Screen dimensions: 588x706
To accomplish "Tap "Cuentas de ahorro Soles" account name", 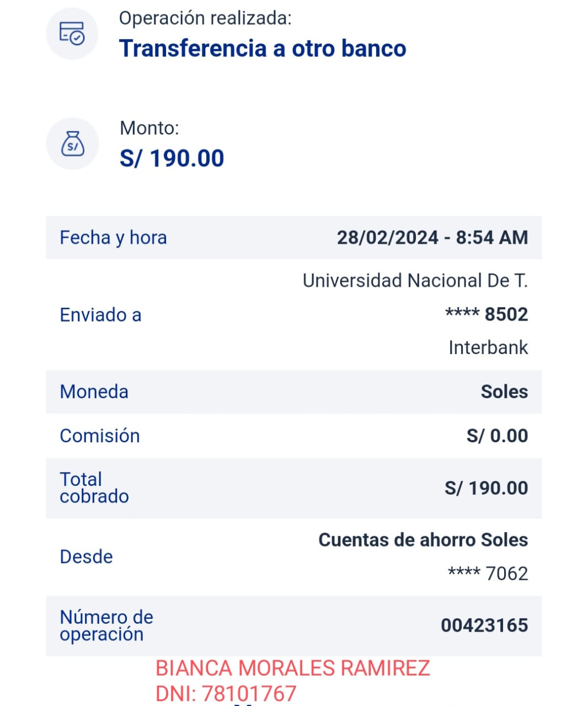I will pyautogui.click(x=423, y=540).
